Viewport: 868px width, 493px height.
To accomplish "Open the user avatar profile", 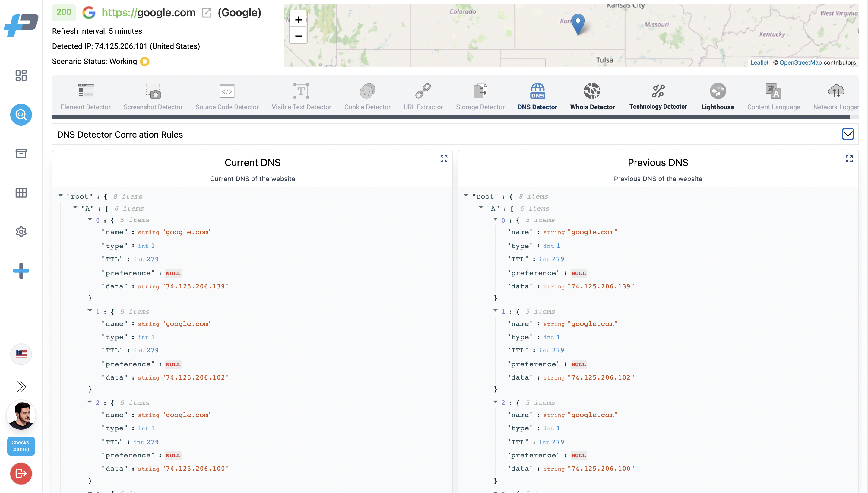I will pos(21,415).
